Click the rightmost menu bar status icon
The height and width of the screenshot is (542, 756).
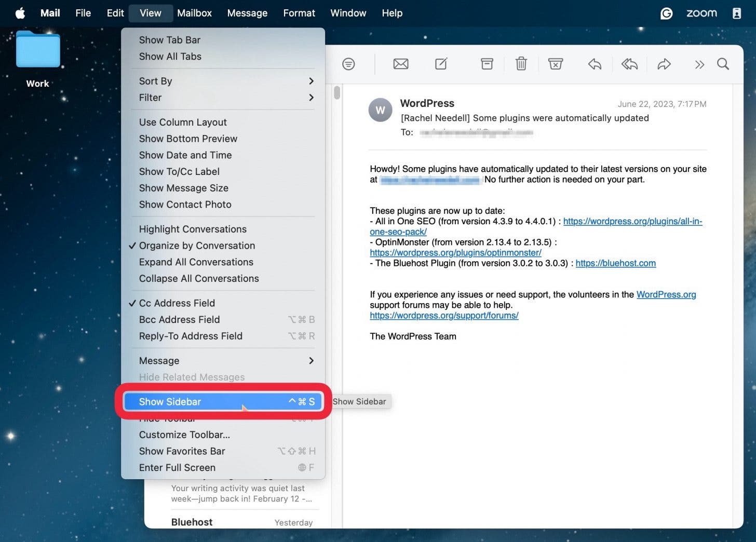click(x=736, y=13)
